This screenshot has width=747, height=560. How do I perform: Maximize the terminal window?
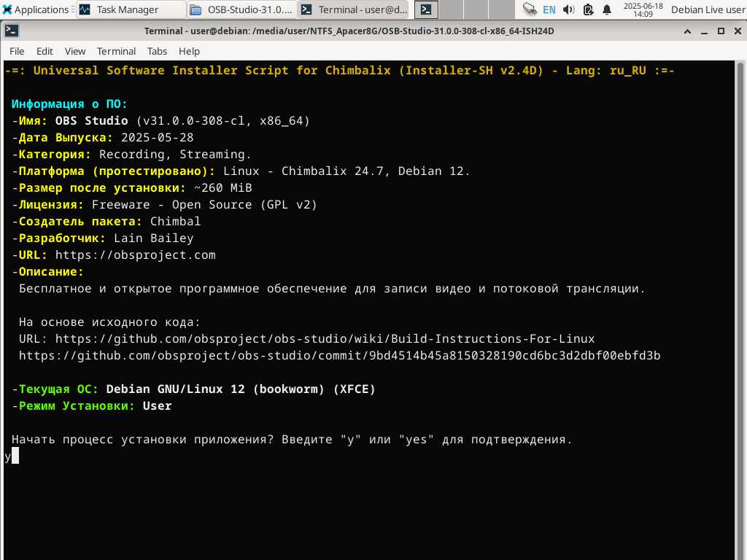click(721, 31)
